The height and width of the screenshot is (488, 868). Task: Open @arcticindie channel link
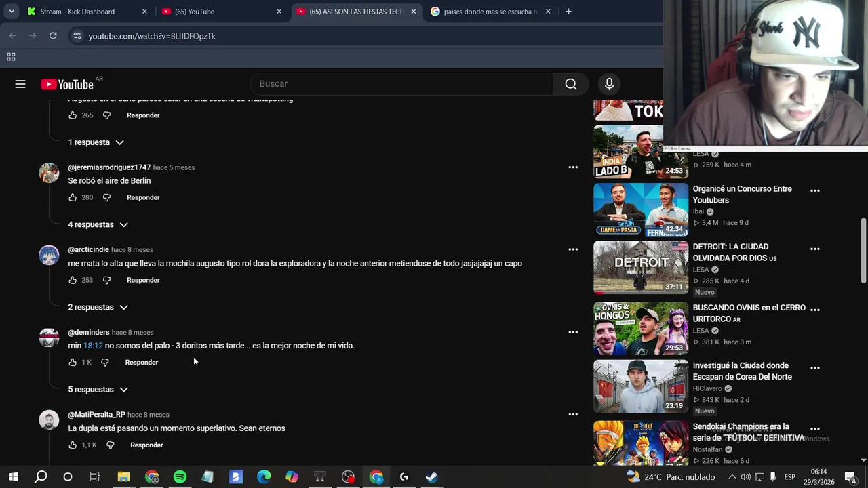pyautogui.click(x=88, y=249)
